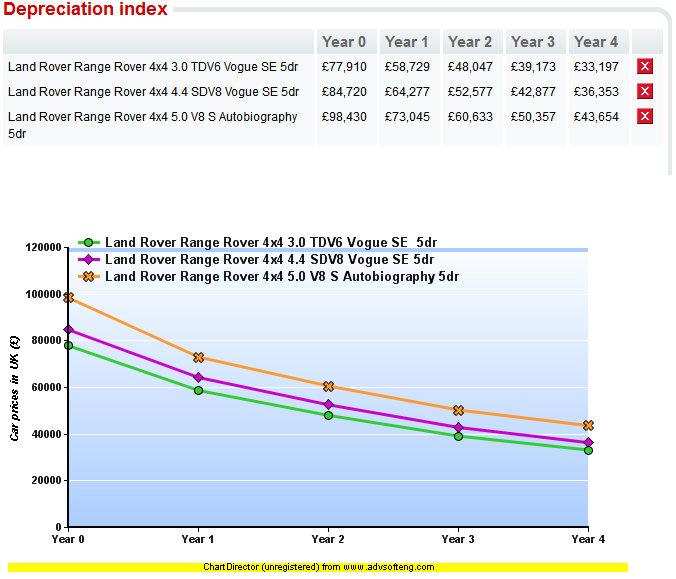676x579 pixels.
Task: Remove the 3.0 TDV6 Vogue SE row
Action: point(645,66)
